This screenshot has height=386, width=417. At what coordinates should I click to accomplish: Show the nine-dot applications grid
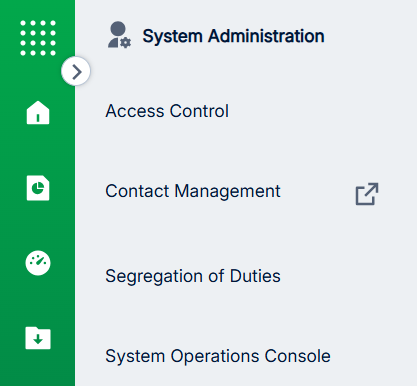coord(38,38)
